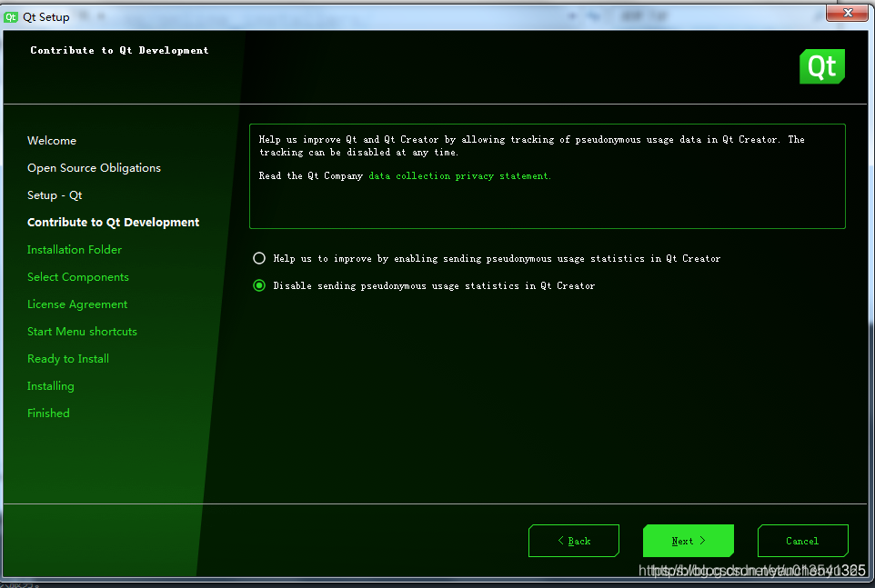Click the Open Source Obligations step
The height and width of the screenshot is (588, 875).
[94, 168]
